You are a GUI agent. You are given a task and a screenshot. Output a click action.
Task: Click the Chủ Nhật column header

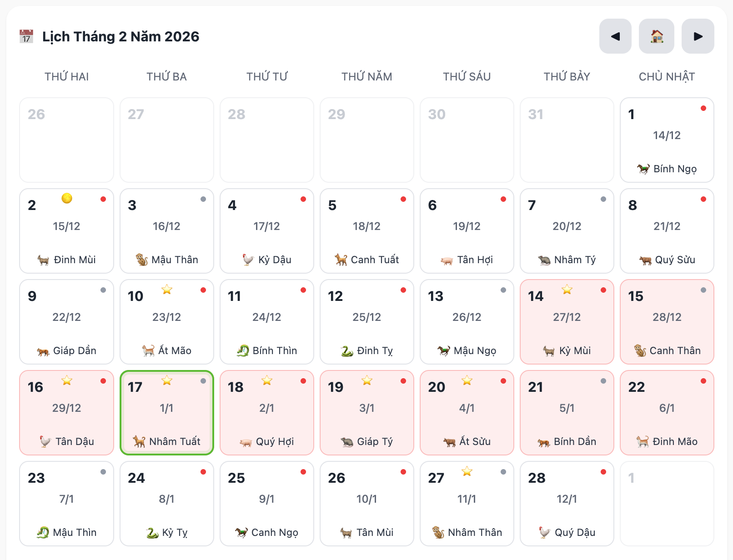[667, 77]
